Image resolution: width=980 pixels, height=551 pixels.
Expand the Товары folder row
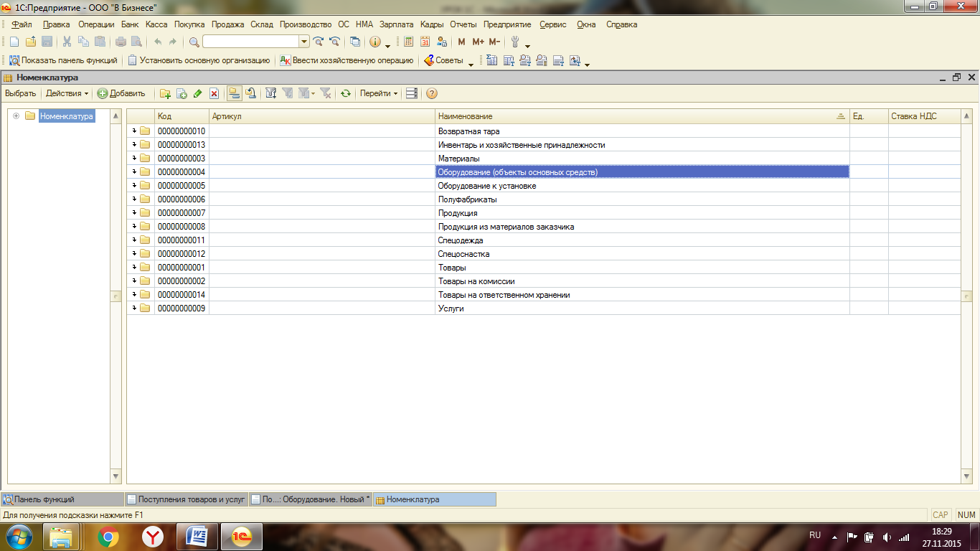(x=133, y=268)
